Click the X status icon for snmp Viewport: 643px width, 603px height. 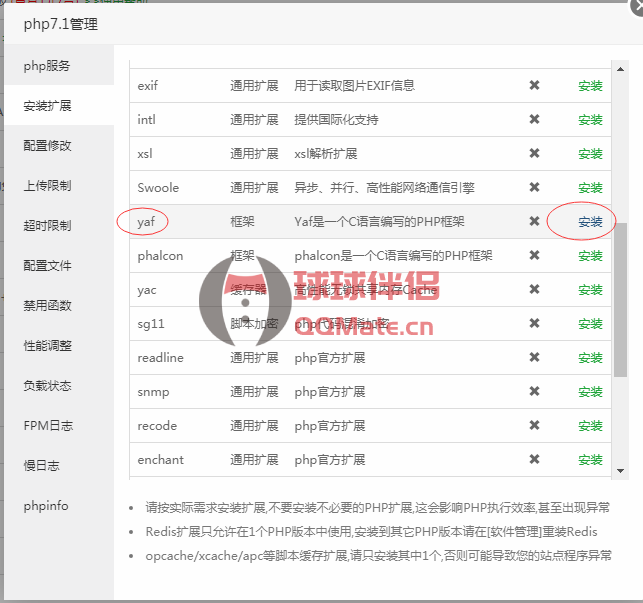534,392
